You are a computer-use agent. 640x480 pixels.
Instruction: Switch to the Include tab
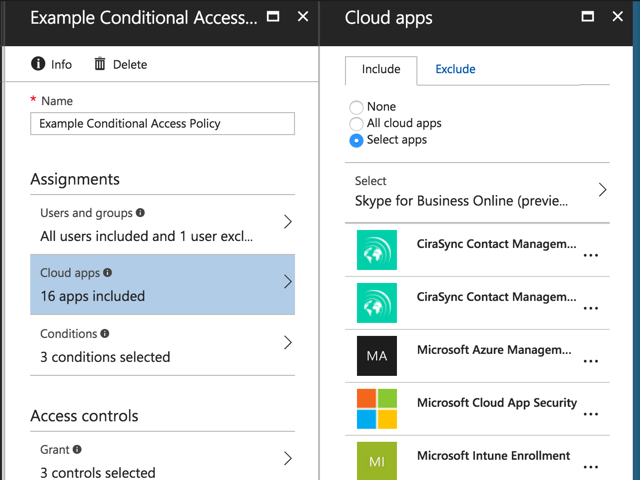[x=381, y=70]
